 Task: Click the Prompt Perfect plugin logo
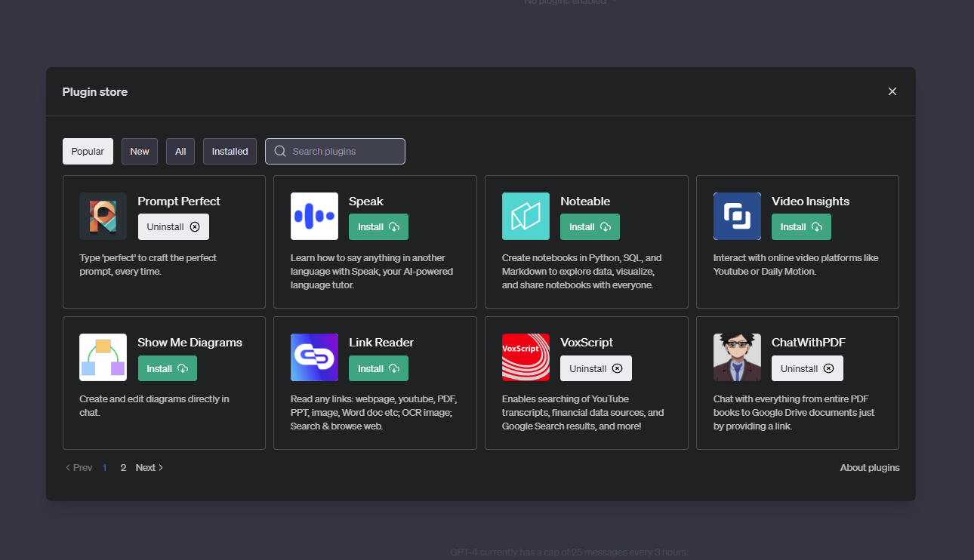point(103,216)
